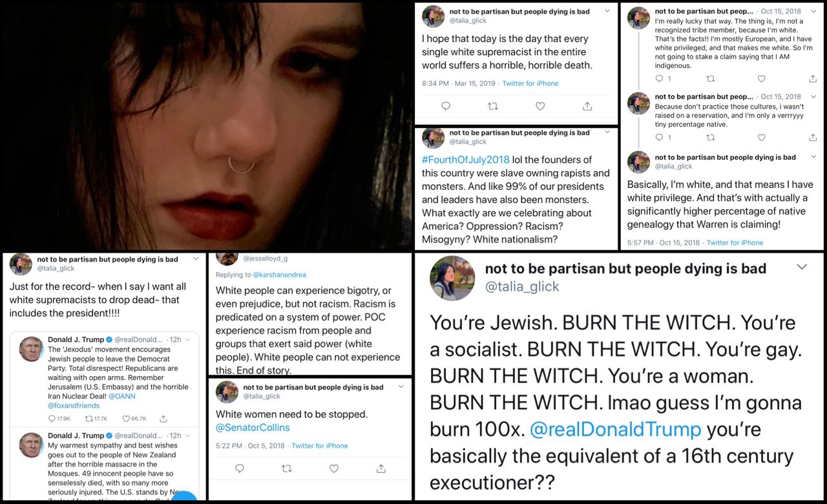
Task: Open the @foxandfriends mention in Trump's quoted tweet
Action: 73,405
